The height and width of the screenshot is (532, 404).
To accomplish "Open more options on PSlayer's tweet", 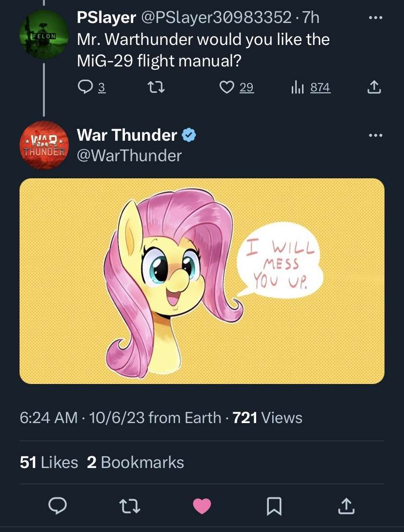I will pos(374,19).
